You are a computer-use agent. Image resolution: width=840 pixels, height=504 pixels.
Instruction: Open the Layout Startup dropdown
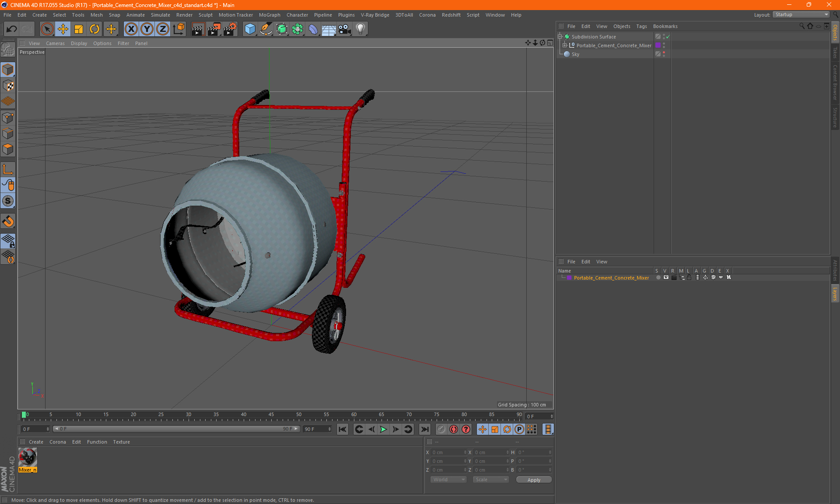(801, 14)
